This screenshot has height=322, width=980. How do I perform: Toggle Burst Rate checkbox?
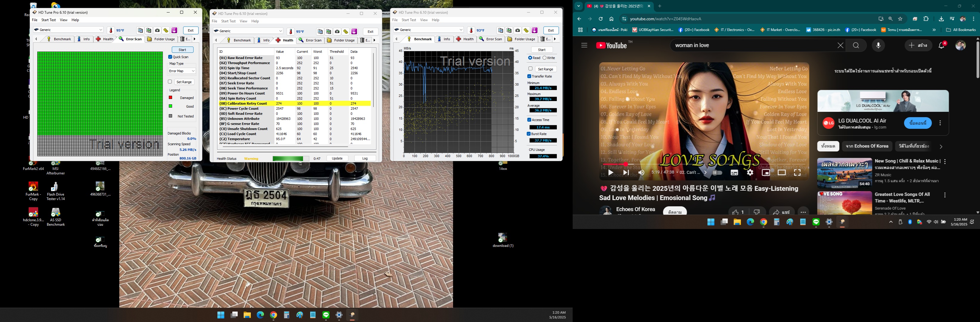(x=529, y=134)
